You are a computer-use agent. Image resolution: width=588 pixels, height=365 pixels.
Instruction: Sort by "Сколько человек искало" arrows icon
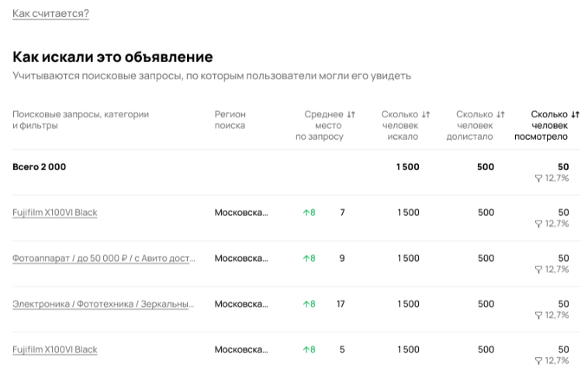pos(425,114)
